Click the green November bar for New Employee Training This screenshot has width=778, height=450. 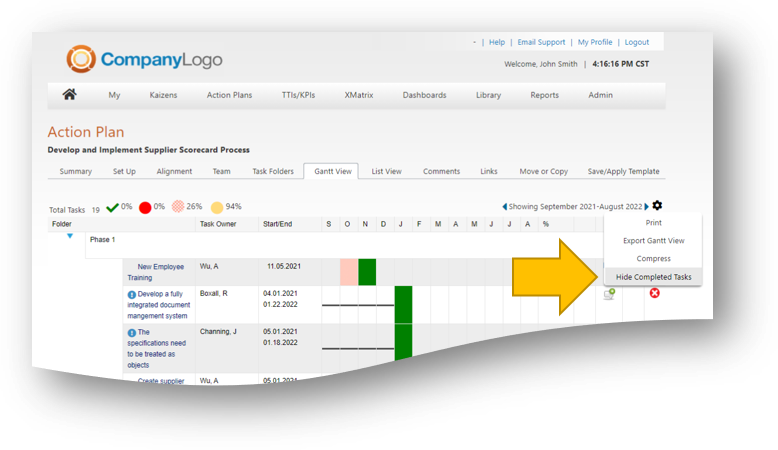pyautogui.click(x=367, y=272)
